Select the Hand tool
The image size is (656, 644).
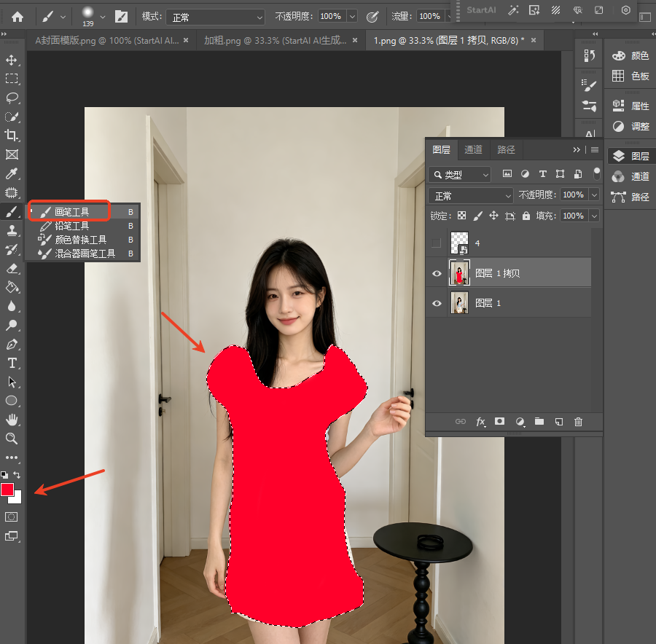(x=11, y=420)
